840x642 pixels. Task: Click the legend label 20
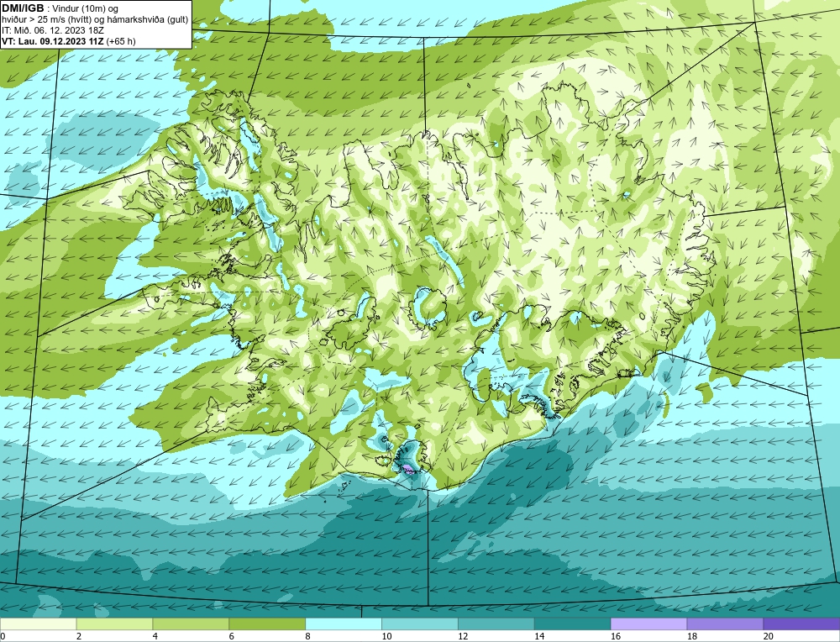[769, 636]
